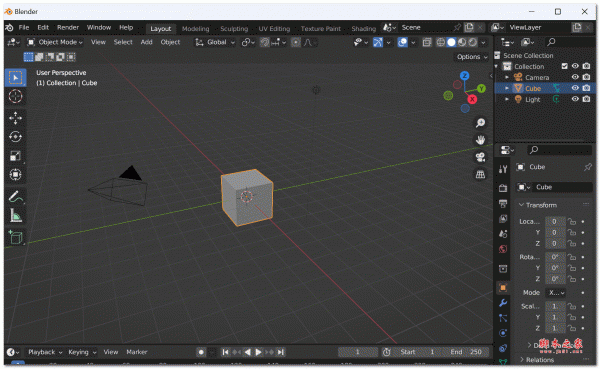Screen dimensions: 600x369
Task: Toggle Collection visibility eye
Action: [575, 66]
